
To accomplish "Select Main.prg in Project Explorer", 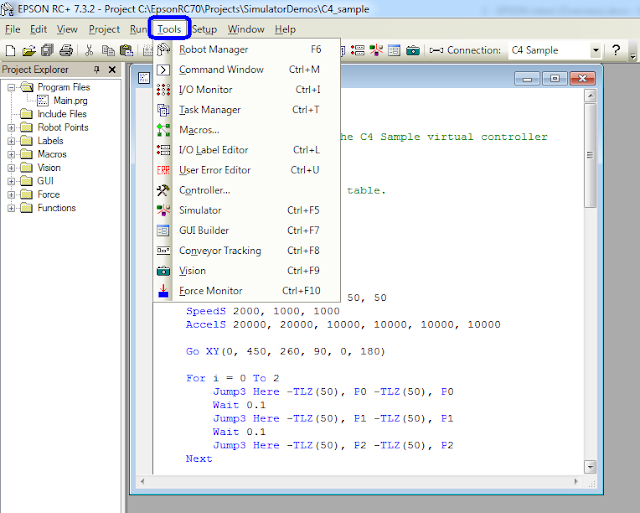I will click(70, 101).
